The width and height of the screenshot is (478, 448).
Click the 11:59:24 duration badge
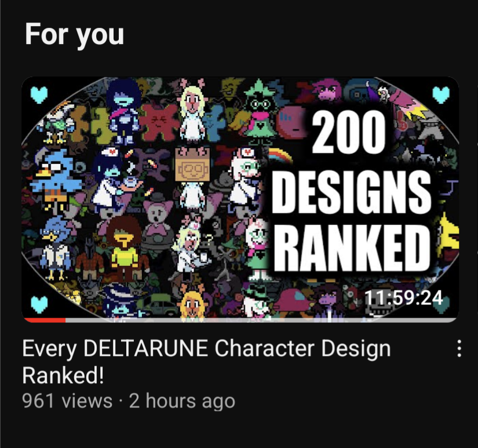click(x=404, y=298)
